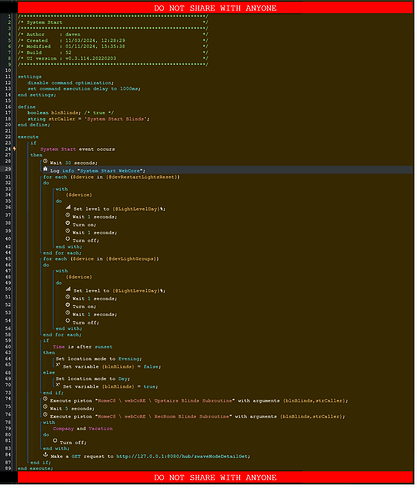The image size is (417, 500).
Task: Click the Company and Vacation device selection
Action: 83,429
